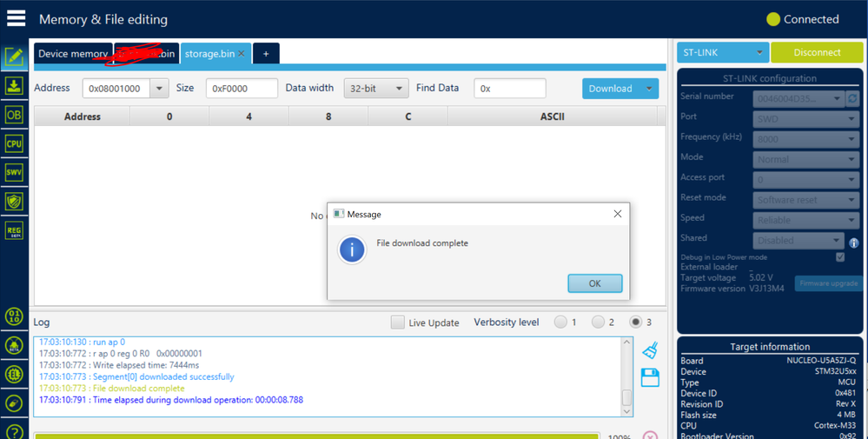Open the Erasing & Programming download icon

[x=14, y=86]
